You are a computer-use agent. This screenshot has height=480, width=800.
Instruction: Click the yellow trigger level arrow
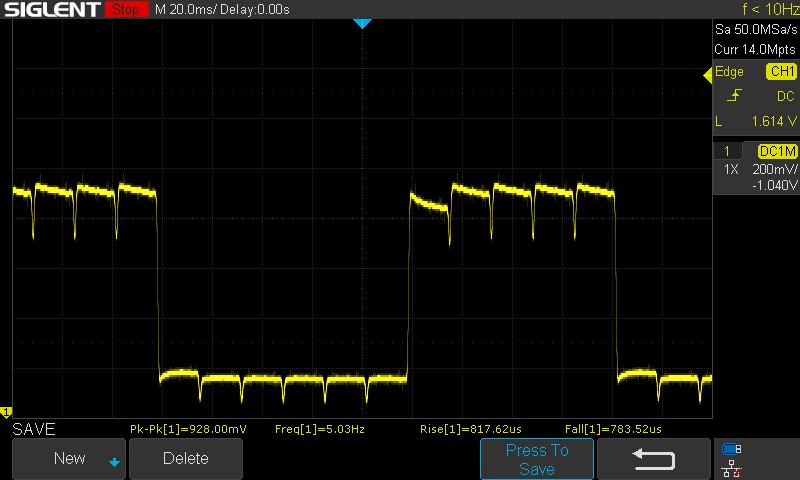(x=708, y=76)
